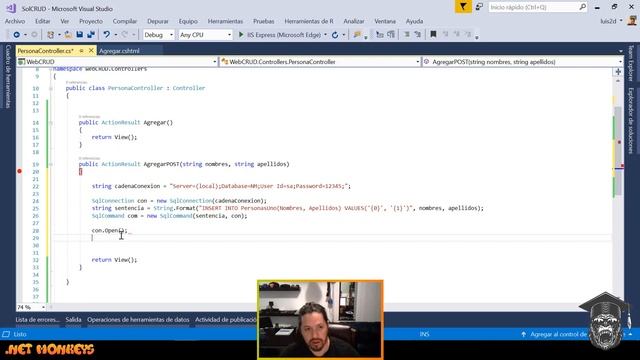Open the Salida output tab
Screen dimensions: 640x360
73,320
